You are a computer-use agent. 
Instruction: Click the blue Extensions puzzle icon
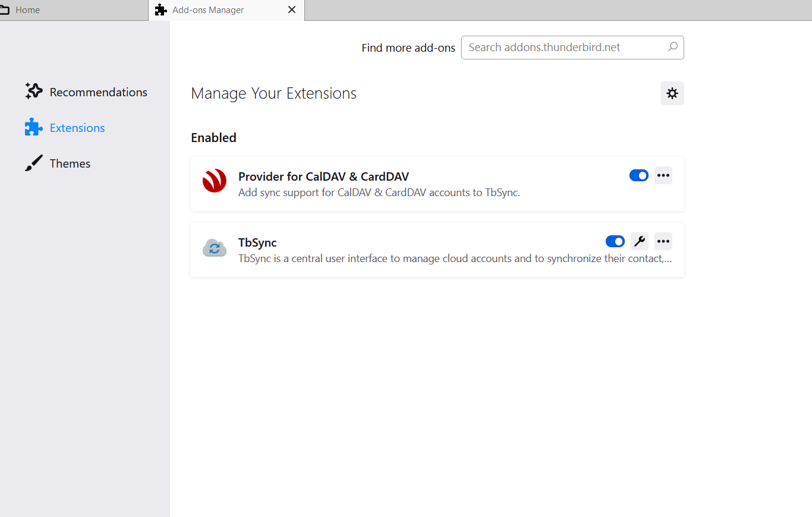[34, 127]
